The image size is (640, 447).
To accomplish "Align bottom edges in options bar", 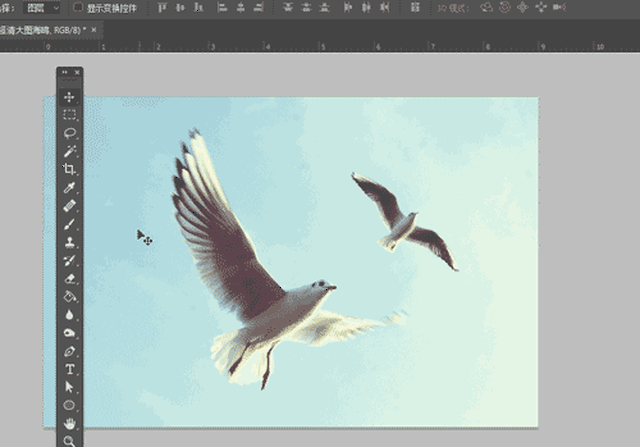I will (x=198, y=7).
